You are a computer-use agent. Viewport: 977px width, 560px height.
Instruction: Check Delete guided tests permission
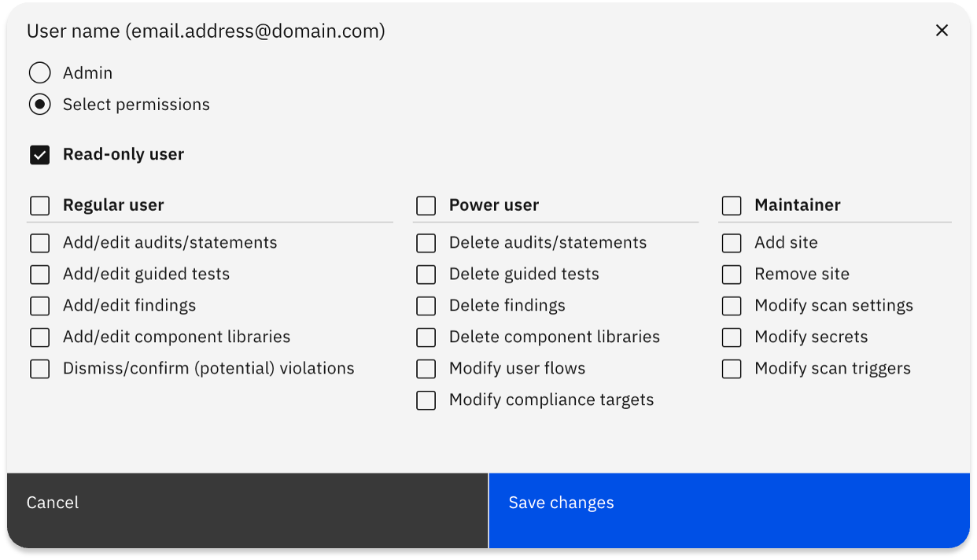pyautogui.click(x=426, y=274)
